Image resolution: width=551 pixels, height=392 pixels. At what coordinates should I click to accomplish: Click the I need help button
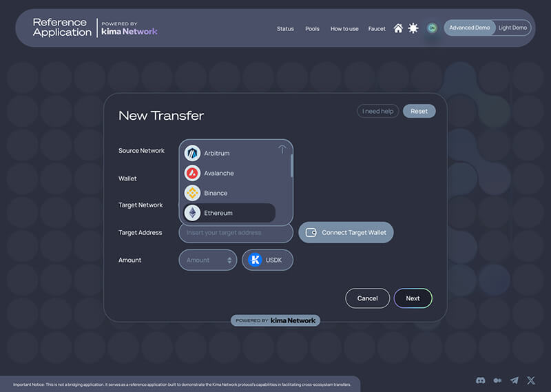click(x=377, y=111)
